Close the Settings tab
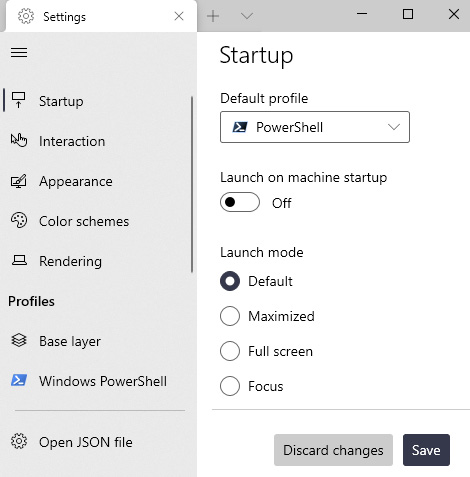Viewport: 470px width, 477px height. (179, 16)
